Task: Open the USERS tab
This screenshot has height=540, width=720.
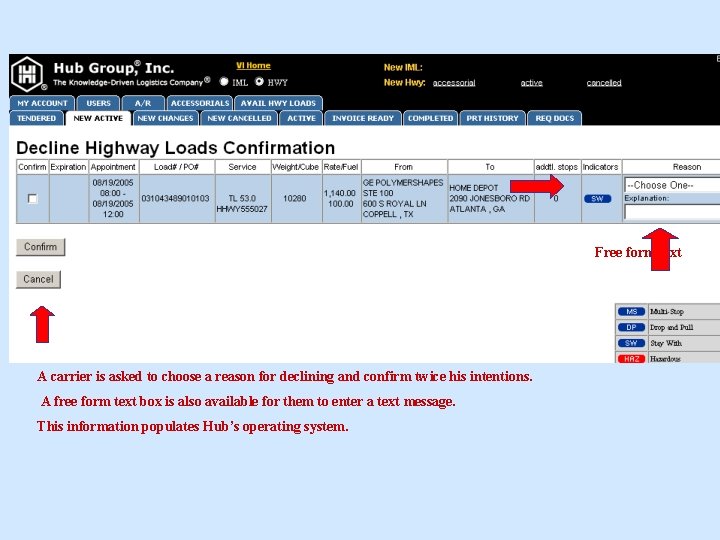Action: click(98, 103)
